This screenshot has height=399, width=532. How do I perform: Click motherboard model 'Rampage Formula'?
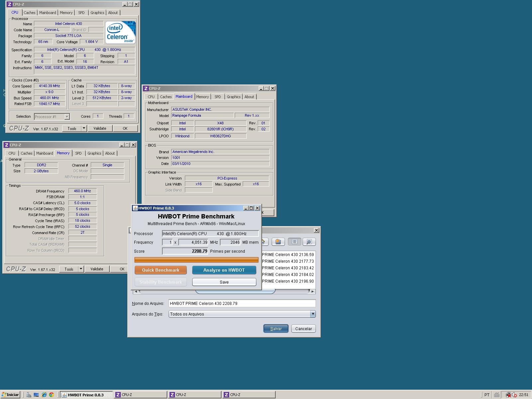point(202,115)
